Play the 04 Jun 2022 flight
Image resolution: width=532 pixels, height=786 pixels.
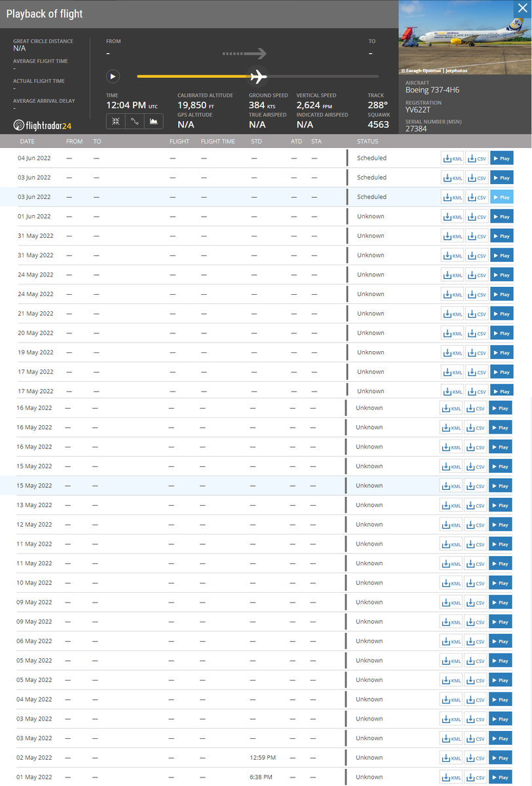coord(501,159)
